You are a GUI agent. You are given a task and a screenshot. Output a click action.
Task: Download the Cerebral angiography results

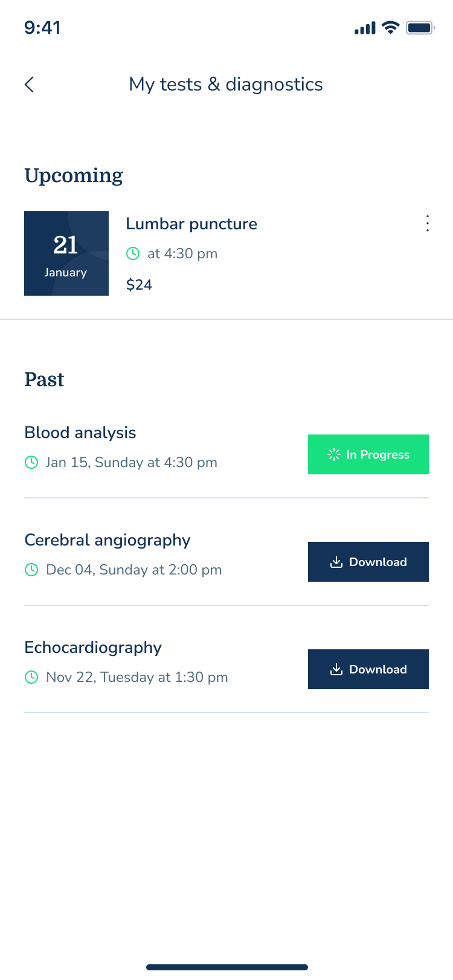coord(368,562)
